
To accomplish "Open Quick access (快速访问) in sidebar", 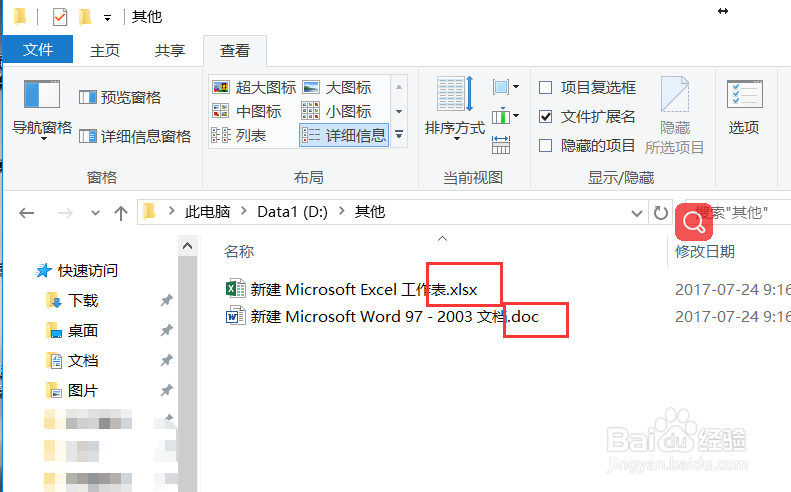I will click(78, 271).
